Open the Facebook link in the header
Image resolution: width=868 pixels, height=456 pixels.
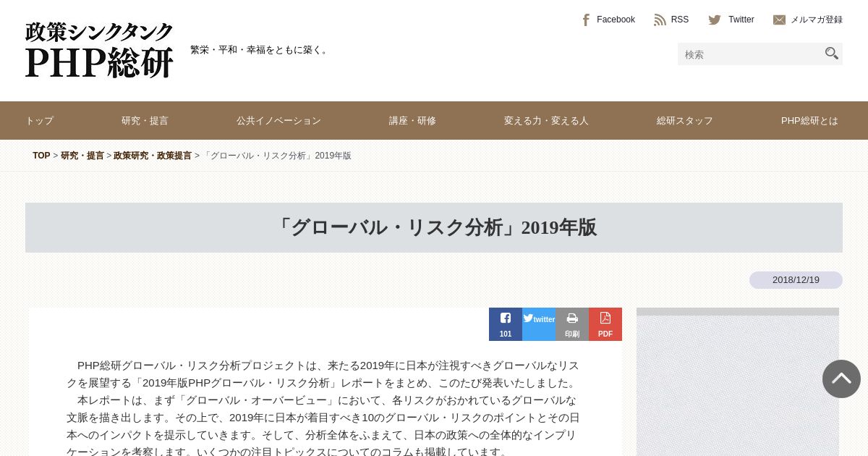coord(609,20)
